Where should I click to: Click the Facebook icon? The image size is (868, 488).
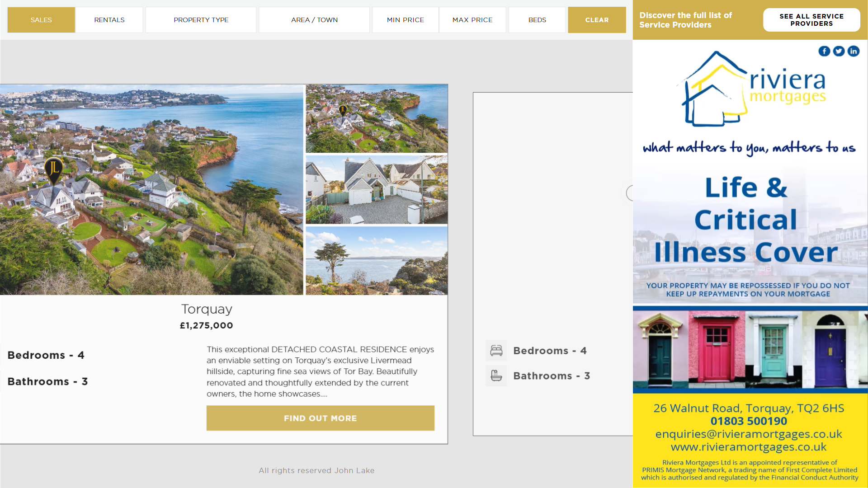click(x=824, y=51)
